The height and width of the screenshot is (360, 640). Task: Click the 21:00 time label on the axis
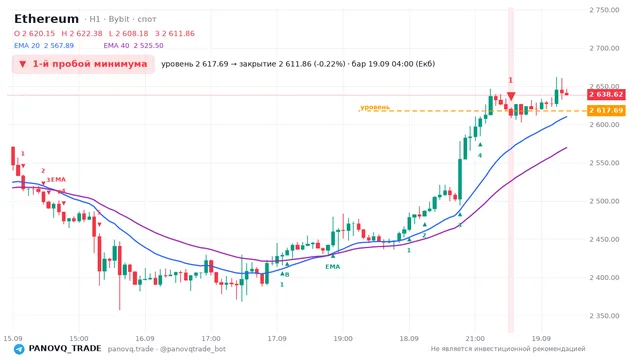475,339
